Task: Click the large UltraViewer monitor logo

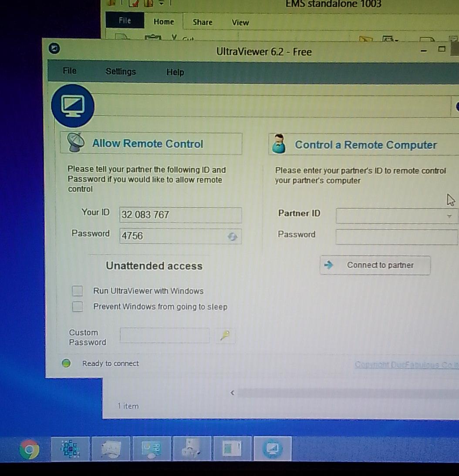Action: pos(72,106)
